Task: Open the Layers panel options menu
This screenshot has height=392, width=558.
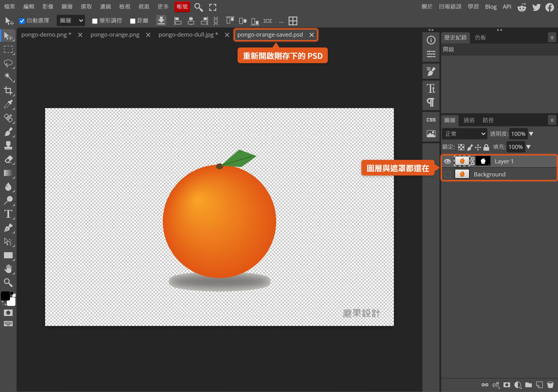Action: (x=552, y=120)
